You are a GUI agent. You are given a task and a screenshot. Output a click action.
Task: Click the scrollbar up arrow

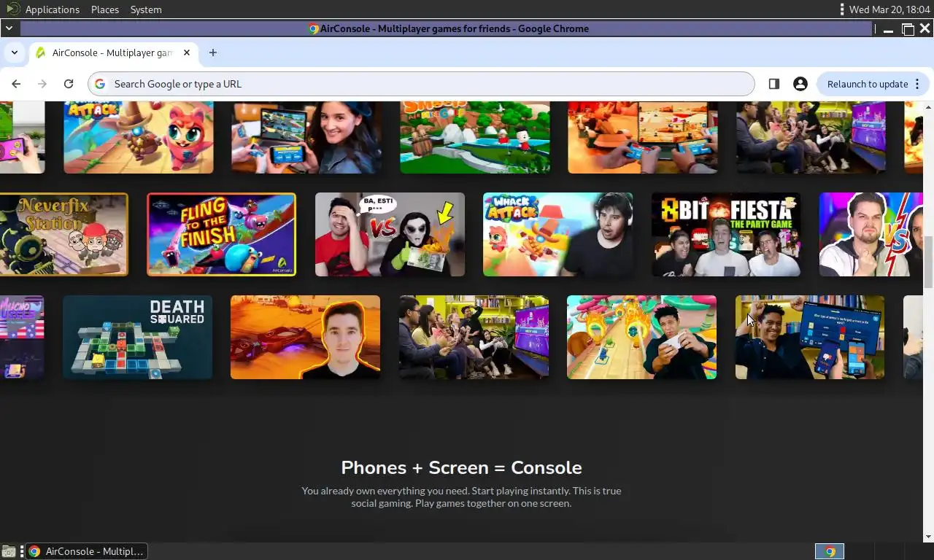pos(928,106)
